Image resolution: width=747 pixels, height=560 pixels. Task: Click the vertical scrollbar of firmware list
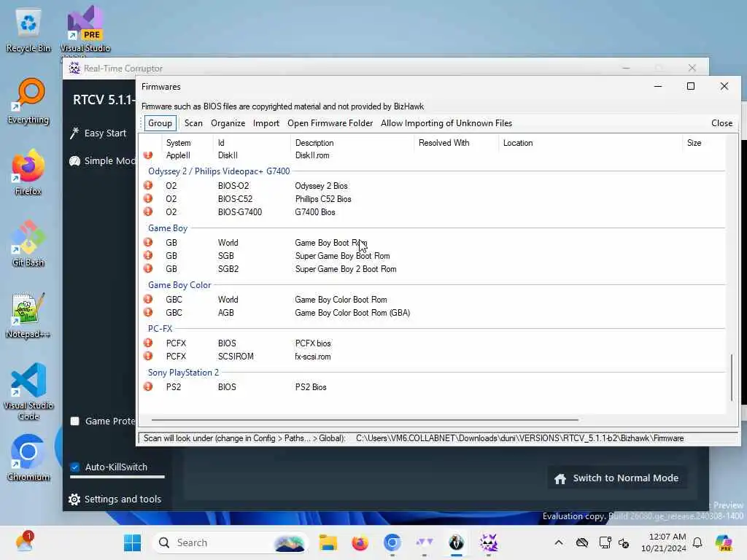pos(732,378)
